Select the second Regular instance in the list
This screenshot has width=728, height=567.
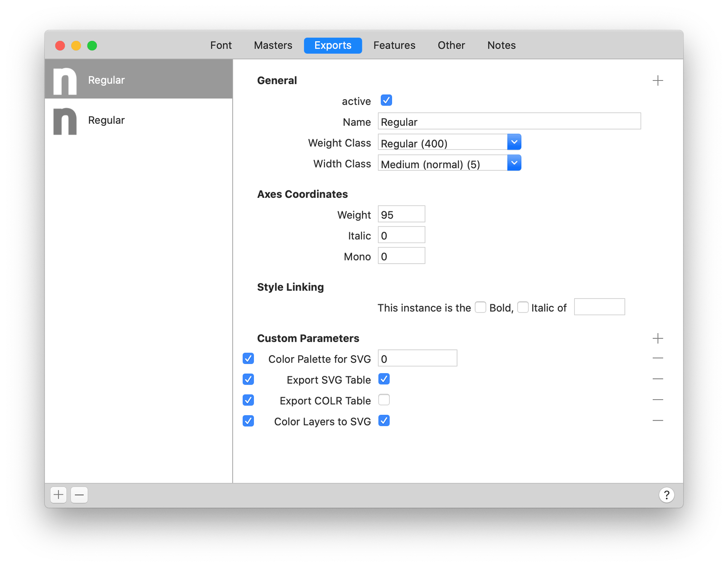(x=138, y=120)
